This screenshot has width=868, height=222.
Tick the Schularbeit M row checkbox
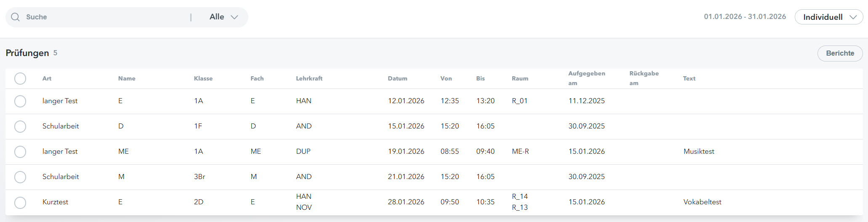point(20,177)
